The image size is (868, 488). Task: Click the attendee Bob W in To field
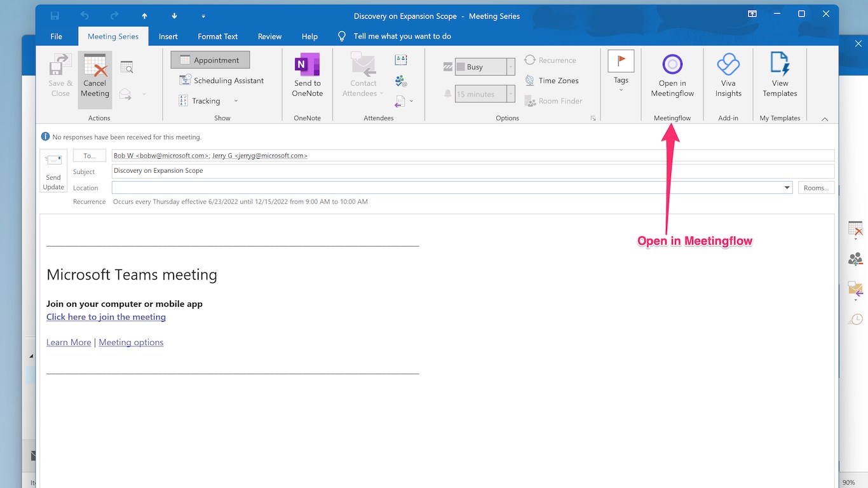[x=161, y=156]
